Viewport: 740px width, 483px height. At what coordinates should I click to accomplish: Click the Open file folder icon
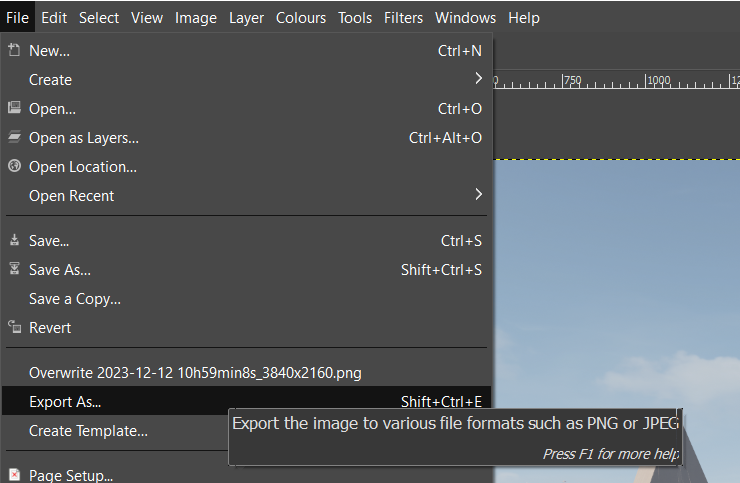[x=14, y=109]
